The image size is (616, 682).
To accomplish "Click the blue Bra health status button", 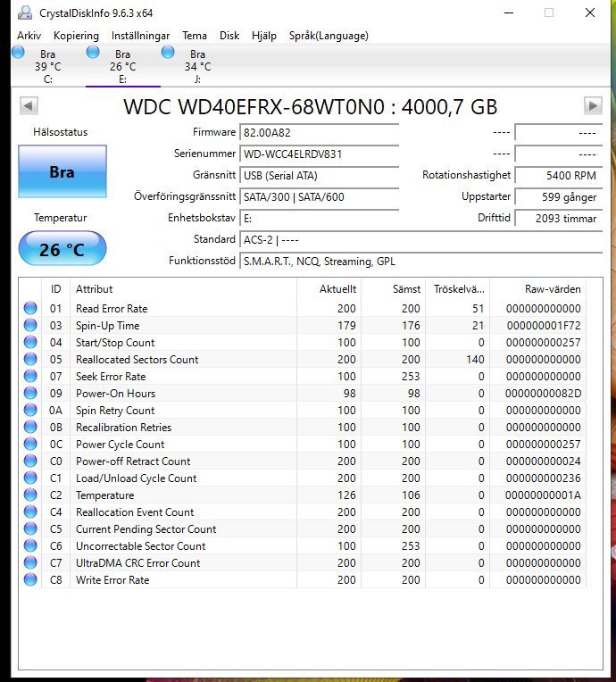I will (62, 171).
